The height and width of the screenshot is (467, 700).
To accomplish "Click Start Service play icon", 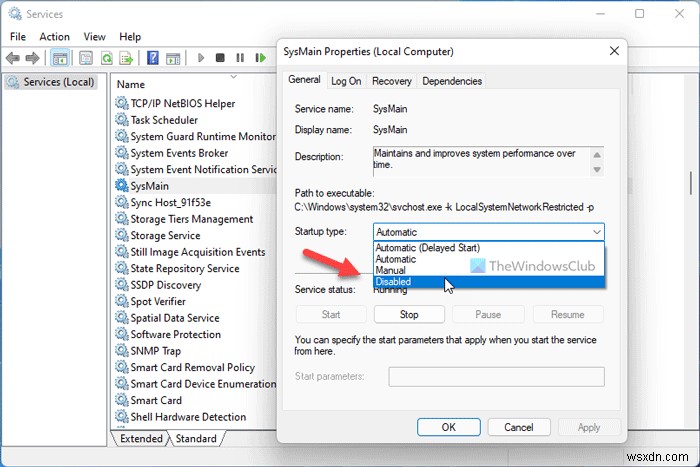I will 200,58.
